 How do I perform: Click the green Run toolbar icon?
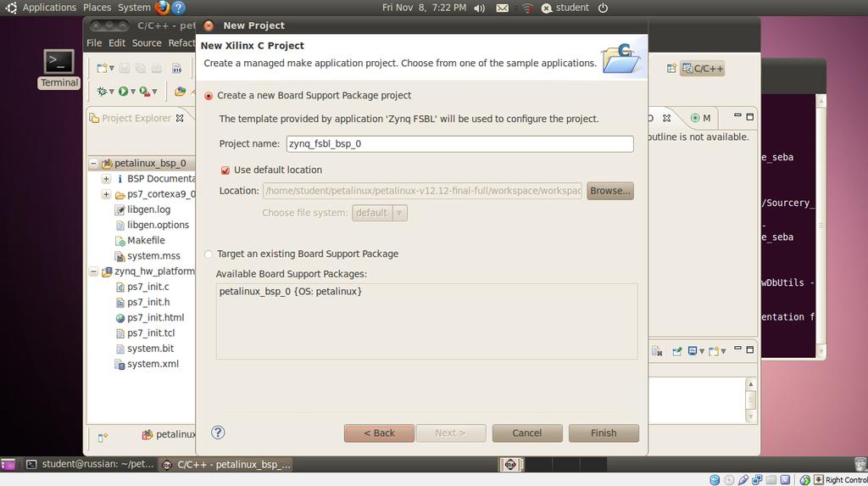click(x=123, y=92)
